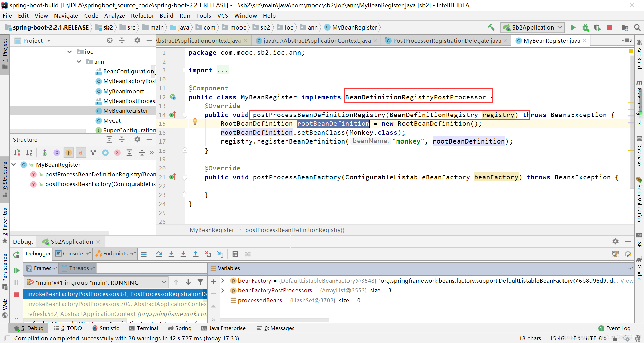
Task: Move to next frame with down arrow
Action: pyautogui.click(x=188, y=282)
